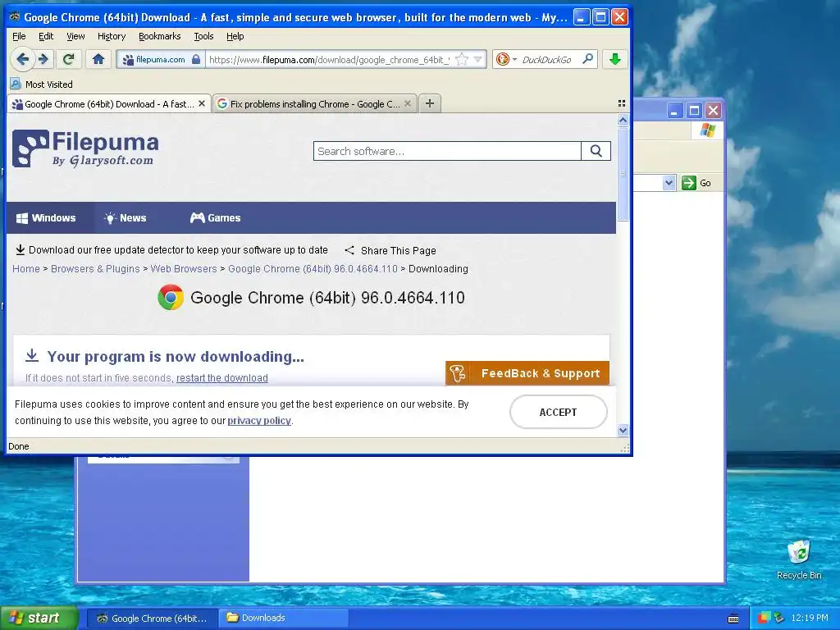Open the DuckDuckGo search engine selector
The image size is (840, 630).
(x=506, y=59)
